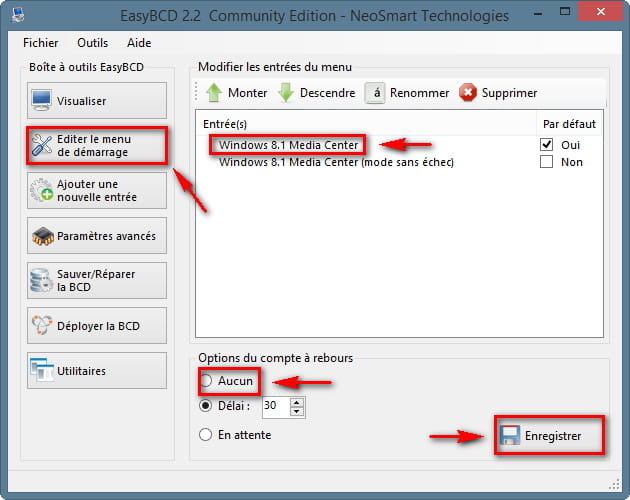This screenshot has width=630, height=500.
Task: Toggle the Oui default checkbox
Action: click(546, 144)
